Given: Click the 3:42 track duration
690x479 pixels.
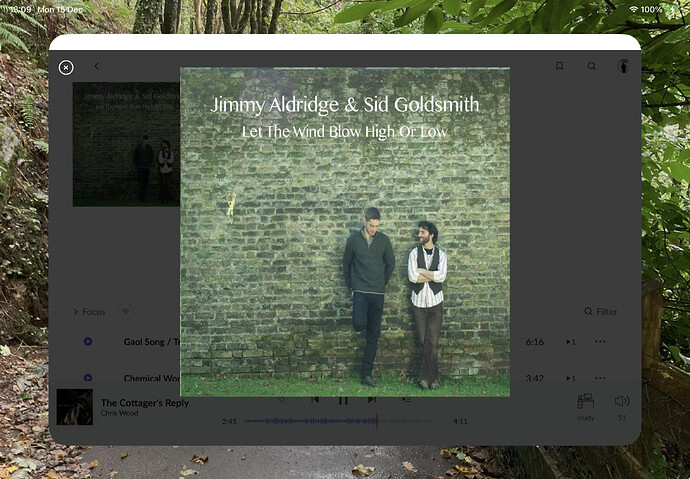Looking at the screenshot, I should (x=535, y=378).
